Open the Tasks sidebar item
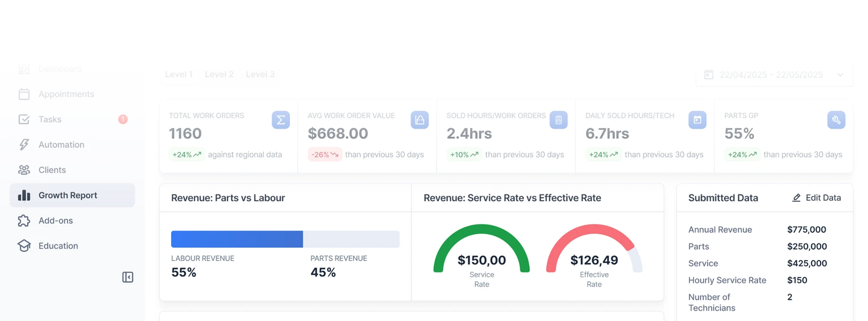 tap(72, 119)
